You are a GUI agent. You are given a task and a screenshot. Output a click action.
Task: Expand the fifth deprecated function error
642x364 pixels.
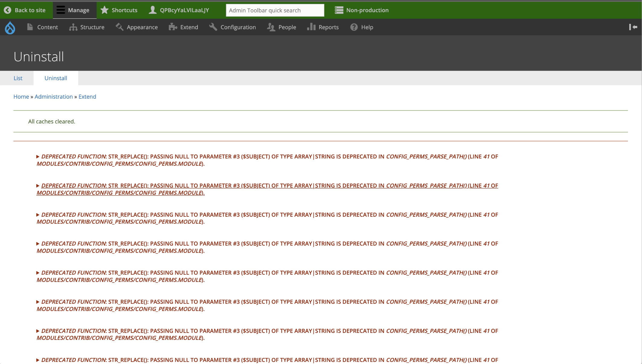(x=38, y=273)
